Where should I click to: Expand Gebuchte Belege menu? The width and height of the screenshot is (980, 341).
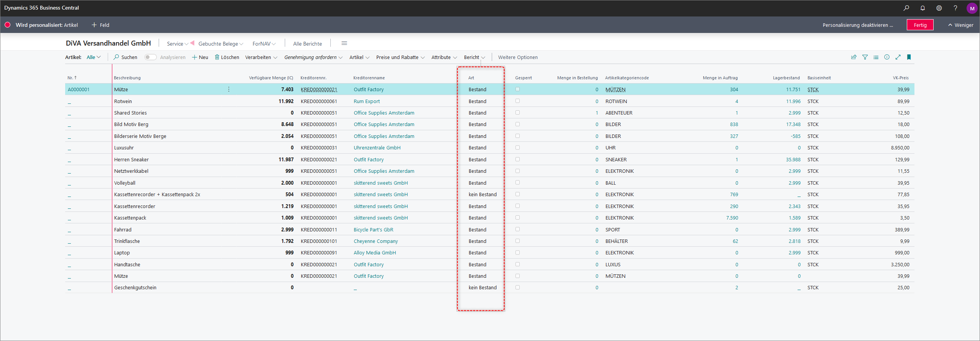221,44
